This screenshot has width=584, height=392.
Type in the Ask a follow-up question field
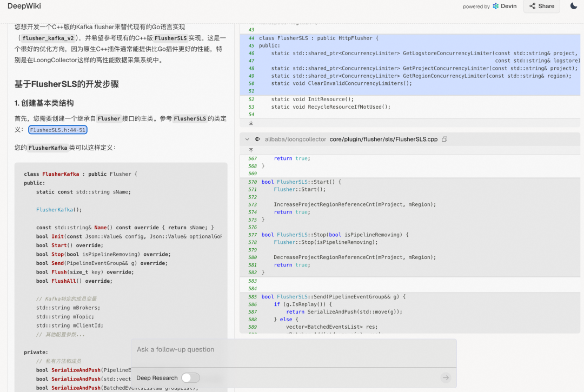pos(292,350)
